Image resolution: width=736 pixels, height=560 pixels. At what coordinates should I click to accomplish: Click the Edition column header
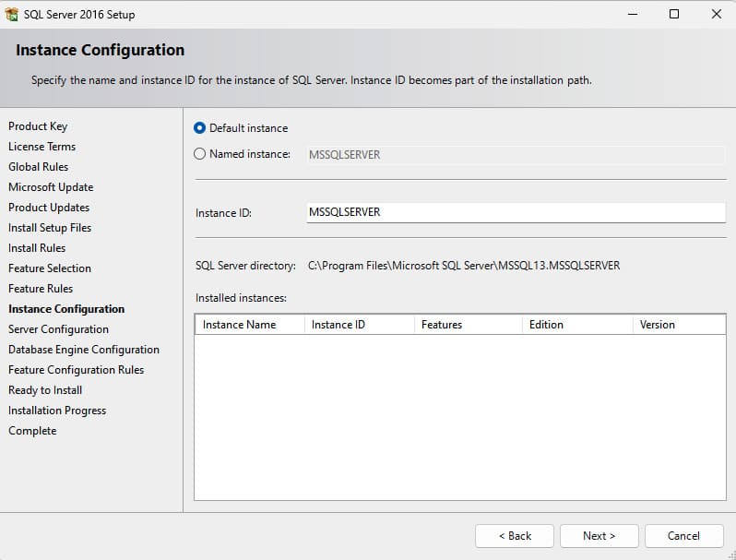coord(576,325)
